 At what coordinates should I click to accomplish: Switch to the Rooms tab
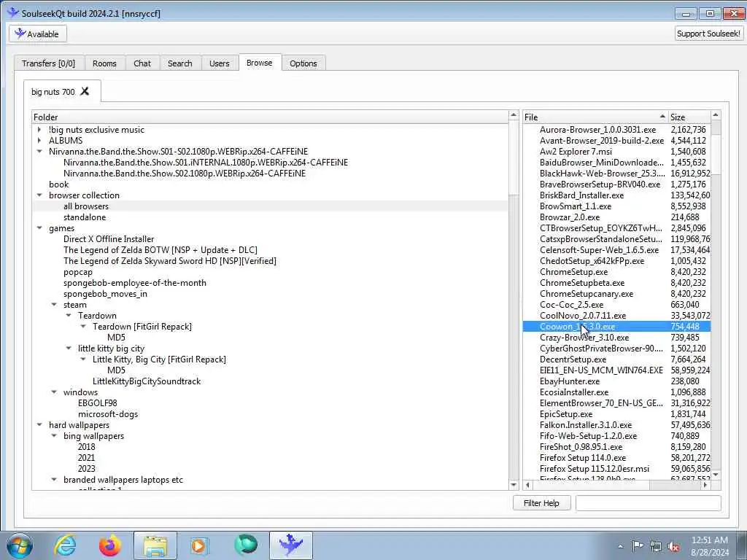104,63
